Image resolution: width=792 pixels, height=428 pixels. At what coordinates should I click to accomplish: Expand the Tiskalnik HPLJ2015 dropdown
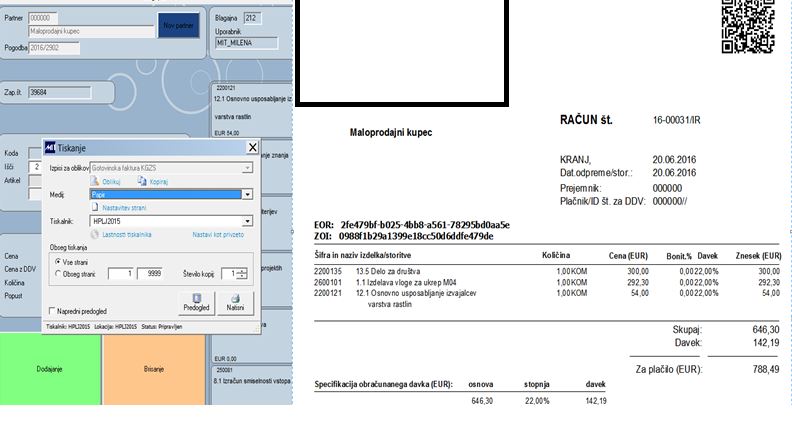[248, 221]
